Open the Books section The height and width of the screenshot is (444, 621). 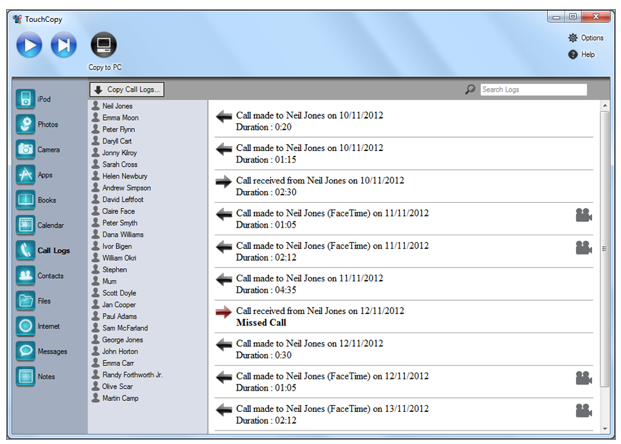36,200
